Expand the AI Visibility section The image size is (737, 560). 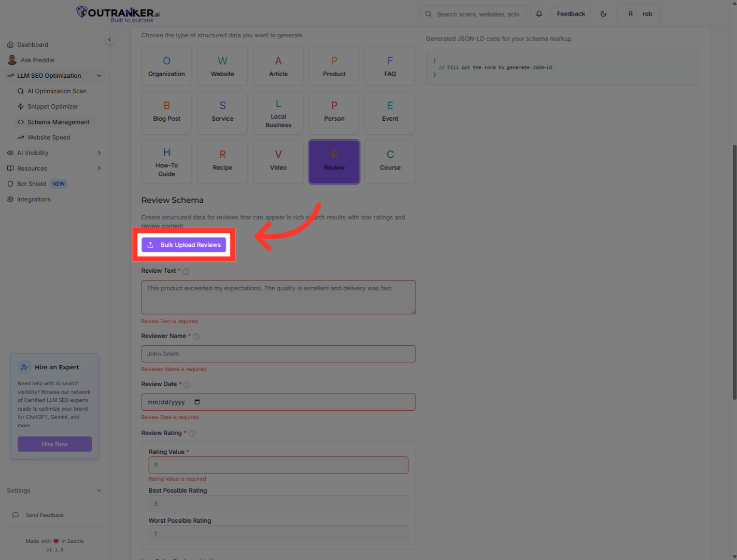coord(54,153)
